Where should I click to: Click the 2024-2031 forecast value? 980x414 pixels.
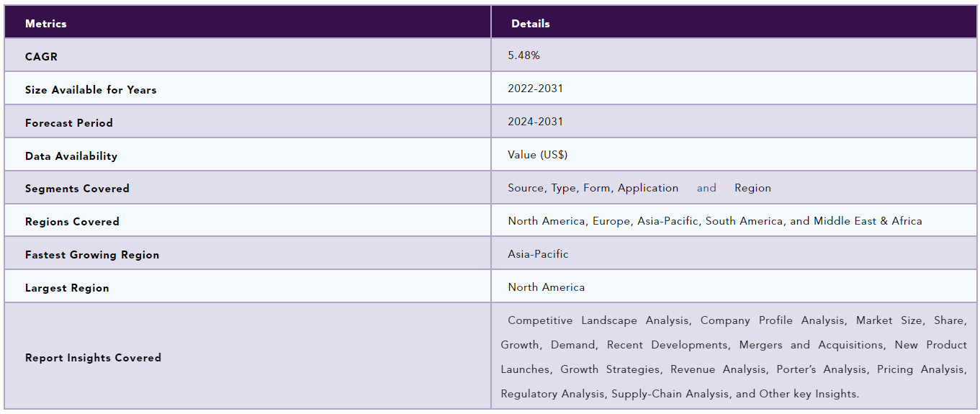[536, 122]
